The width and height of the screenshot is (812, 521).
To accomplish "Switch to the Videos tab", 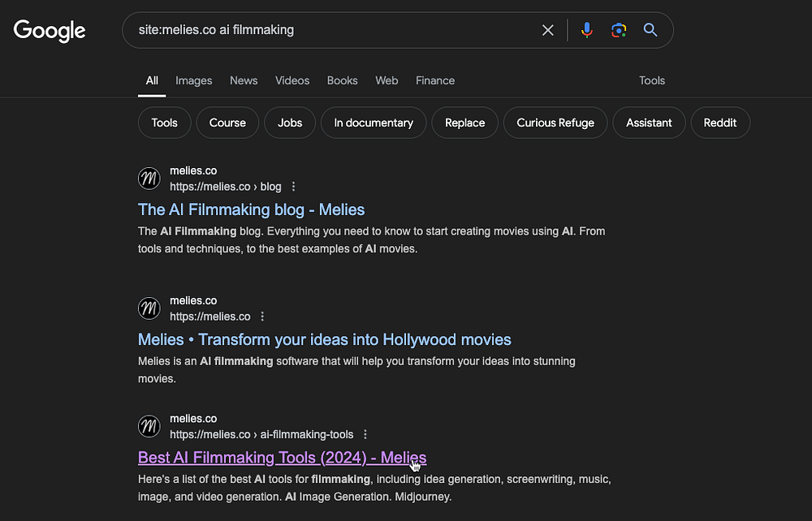I will [x=292, y=80].
